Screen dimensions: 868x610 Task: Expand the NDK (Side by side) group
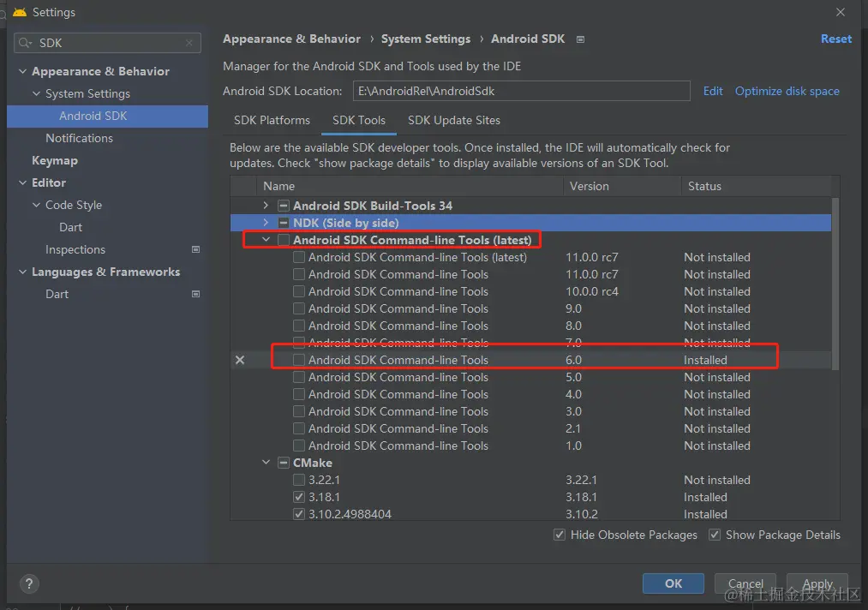266,223
